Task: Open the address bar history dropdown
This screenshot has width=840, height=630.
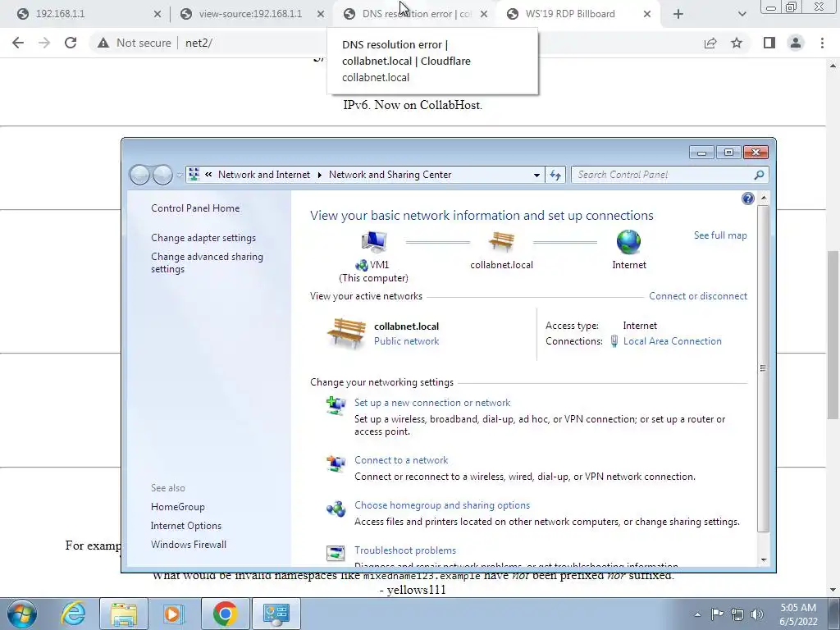Action: click(x=536, y=175)
